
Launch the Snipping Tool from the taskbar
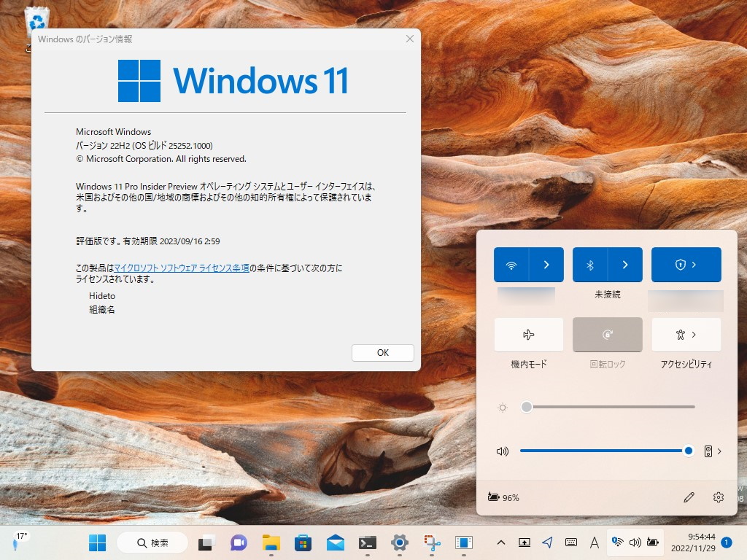(432, 543)
